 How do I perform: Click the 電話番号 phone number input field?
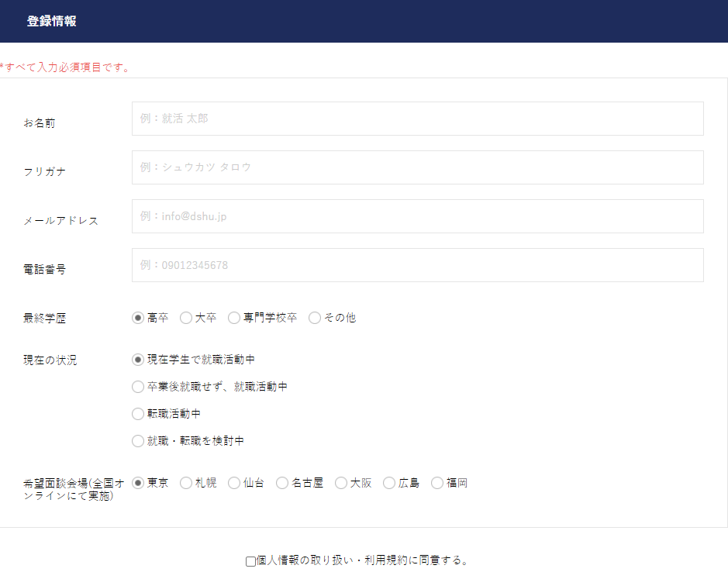[417, 265]
